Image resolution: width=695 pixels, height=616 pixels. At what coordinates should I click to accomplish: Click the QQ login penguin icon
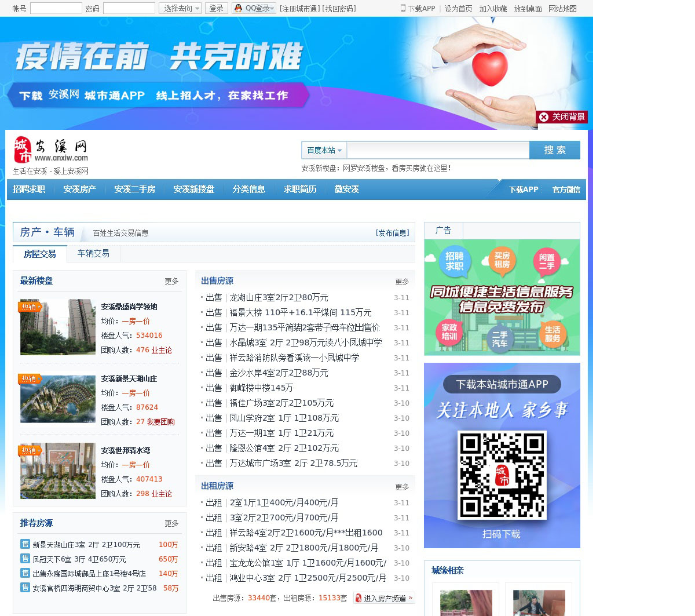click(238, 8)
